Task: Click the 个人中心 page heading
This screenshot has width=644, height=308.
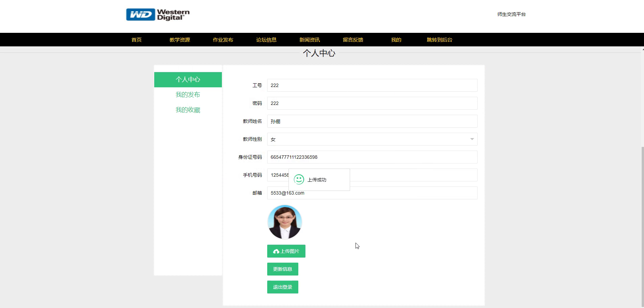Action: [x=319, y=53]
